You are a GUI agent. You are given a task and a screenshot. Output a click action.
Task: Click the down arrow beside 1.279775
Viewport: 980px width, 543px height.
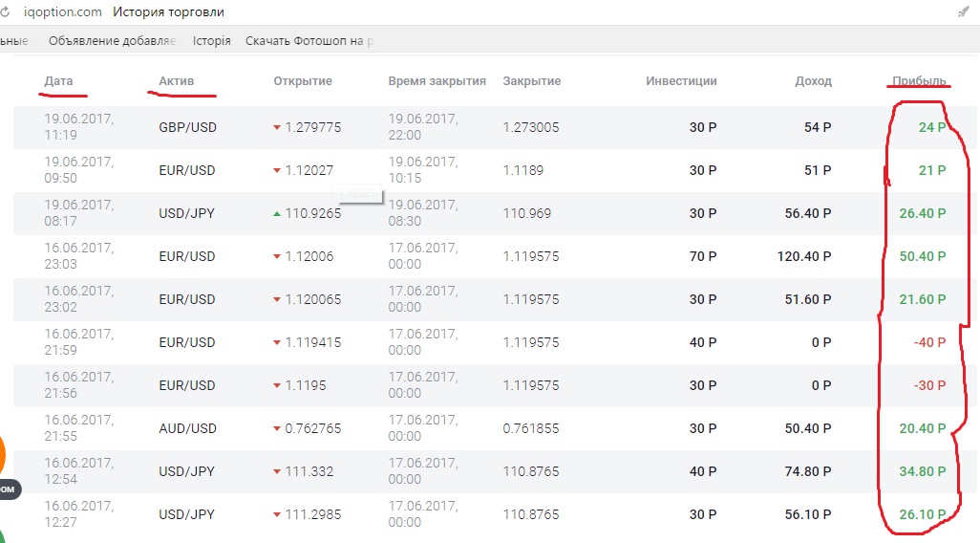277,127
